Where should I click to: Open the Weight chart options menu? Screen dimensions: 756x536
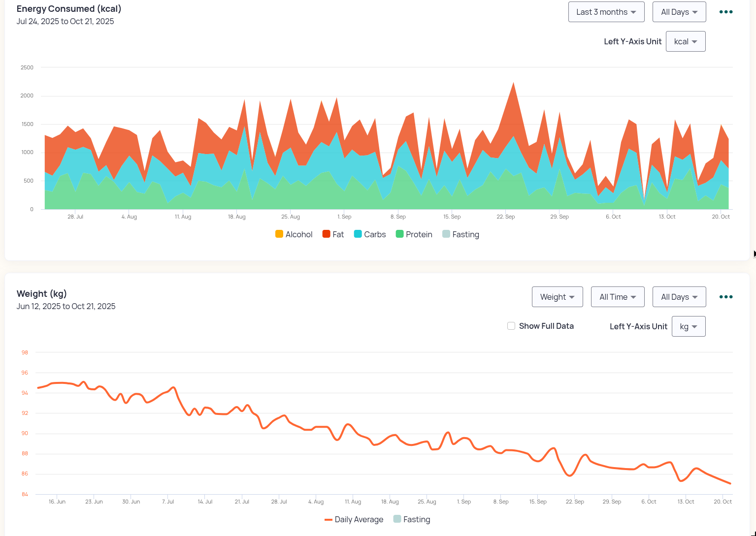tap(726, 297)
